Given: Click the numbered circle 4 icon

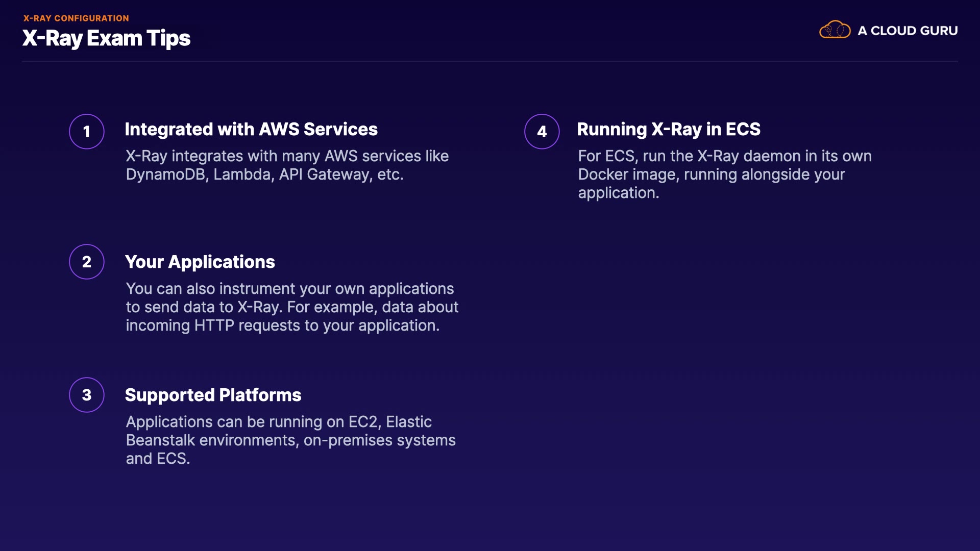Looking at the screenshot, I should [542, 132].
